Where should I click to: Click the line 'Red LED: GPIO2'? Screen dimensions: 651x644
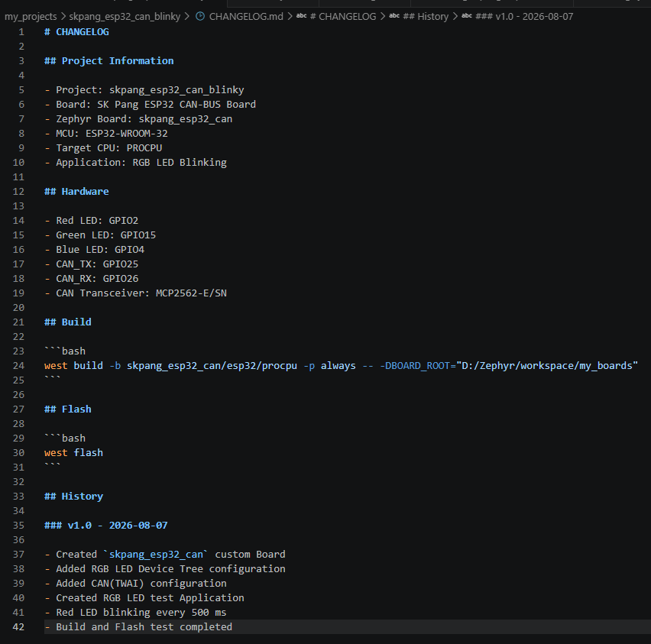pos(92,221)
